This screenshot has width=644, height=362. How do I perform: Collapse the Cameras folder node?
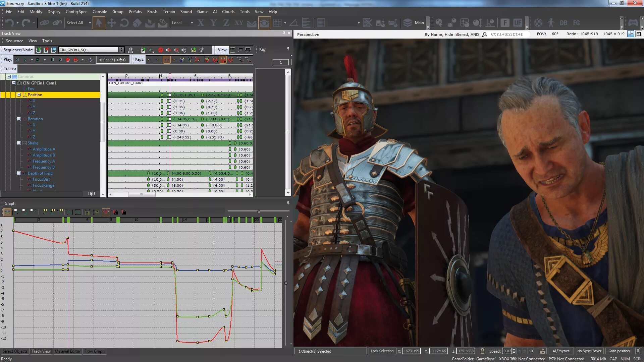(x=9, y=76)
